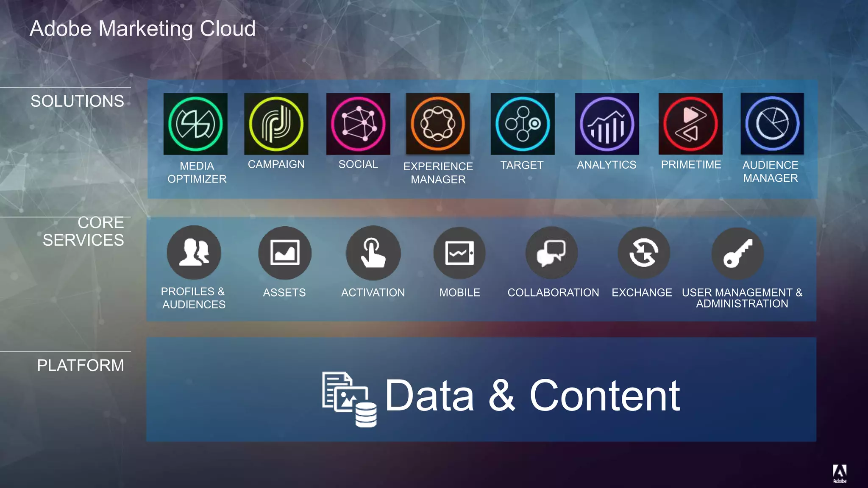Click the ANALYTICS label text
This screenshot has height=488, width=868.
(x=606, y=165)
